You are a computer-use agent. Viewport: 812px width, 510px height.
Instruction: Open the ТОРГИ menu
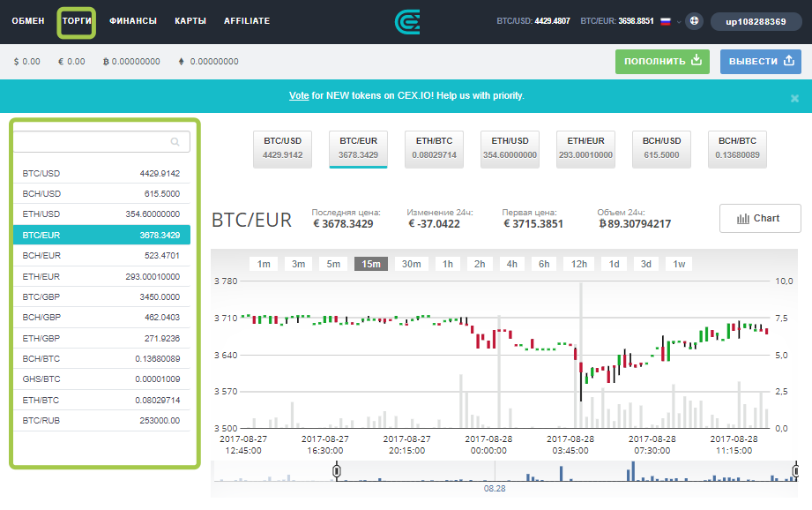coord(77,21)
